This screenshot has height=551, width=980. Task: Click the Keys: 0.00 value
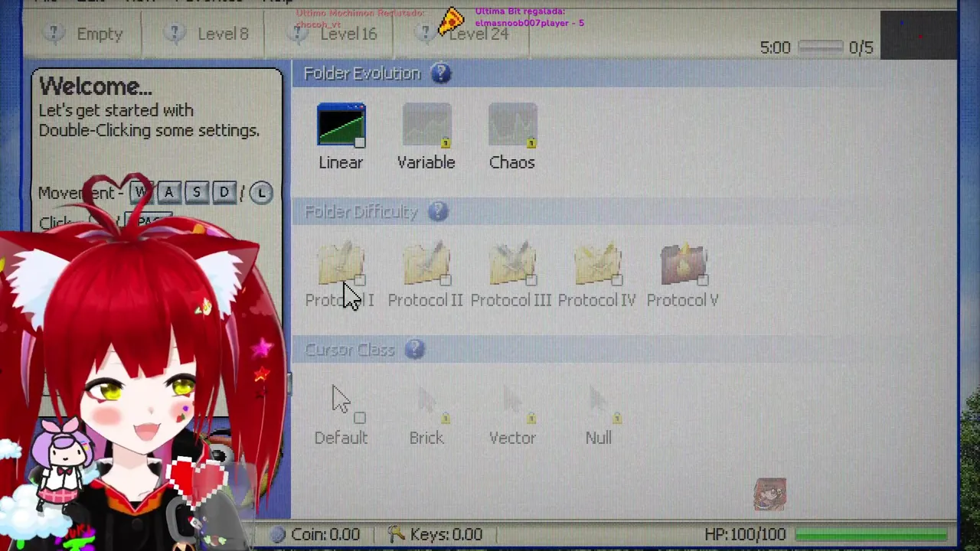tap(446, 534)
